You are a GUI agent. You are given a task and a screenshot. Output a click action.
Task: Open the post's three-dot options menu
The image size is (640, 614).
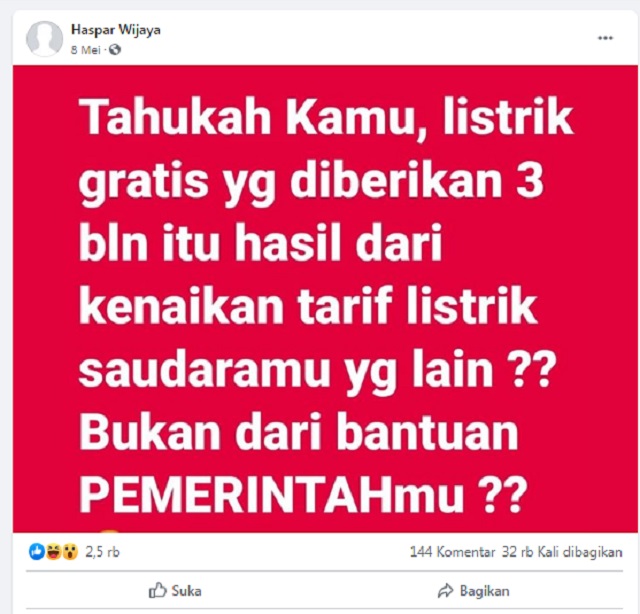click(x=605, y=38)
